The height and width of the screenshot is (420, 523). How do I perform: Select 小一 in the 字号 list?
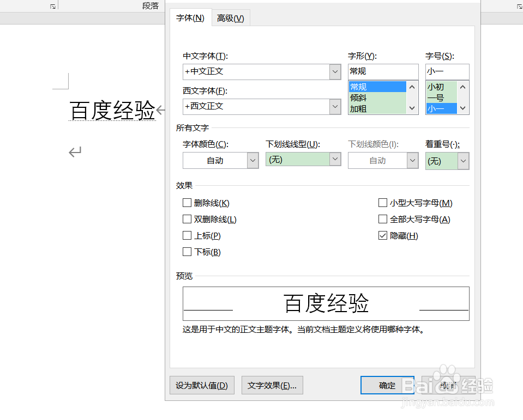(442, 109)
